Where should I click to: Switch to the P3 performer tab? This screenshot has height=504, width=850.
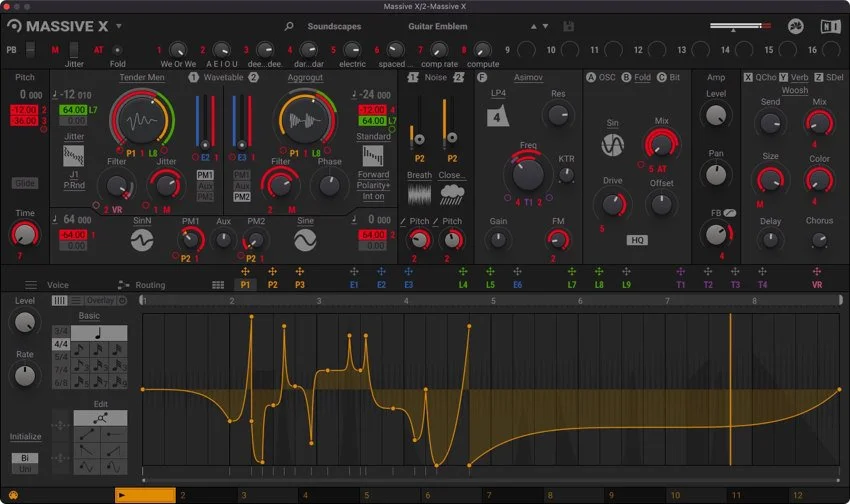coord(299,285)
